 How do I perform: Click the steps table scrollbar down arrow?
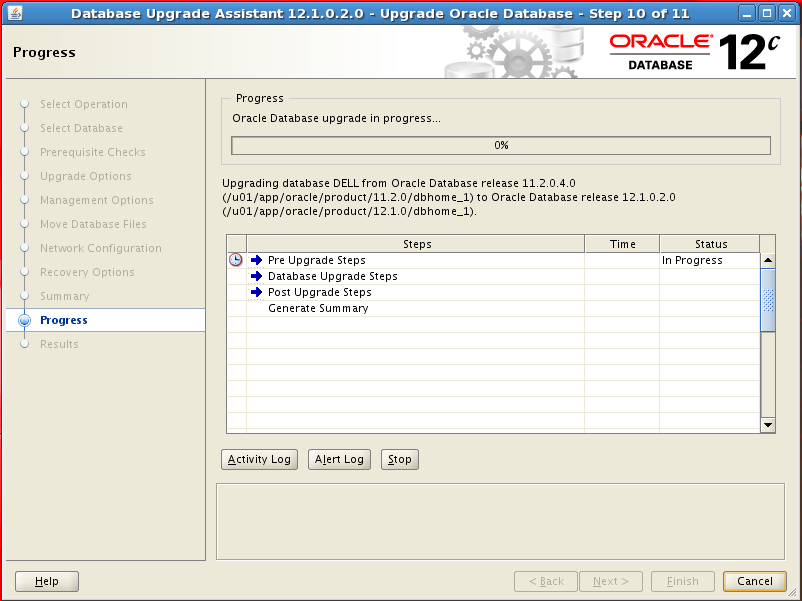(768, 425)
